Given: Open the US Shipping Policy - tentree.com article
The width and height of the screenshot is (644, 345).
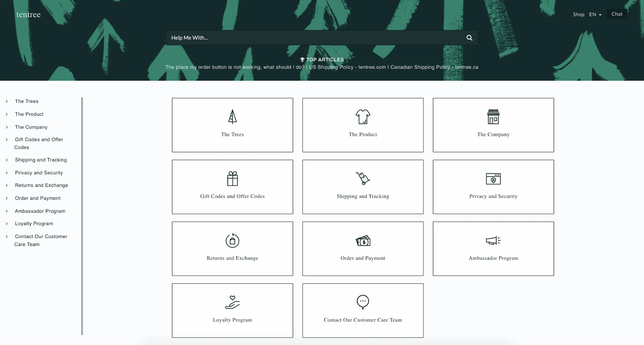Looking at the screenshot, I should coord(347,67).
